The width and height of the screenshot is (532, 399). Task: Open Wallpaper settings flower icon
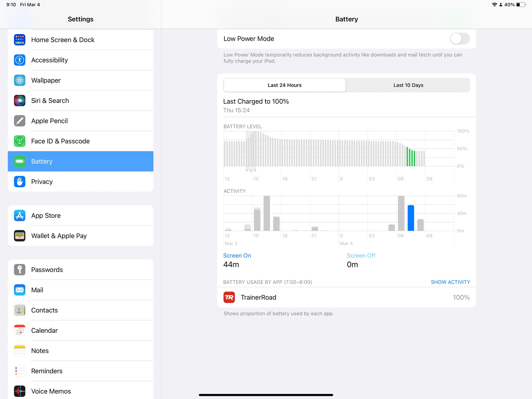click(20, 80)
